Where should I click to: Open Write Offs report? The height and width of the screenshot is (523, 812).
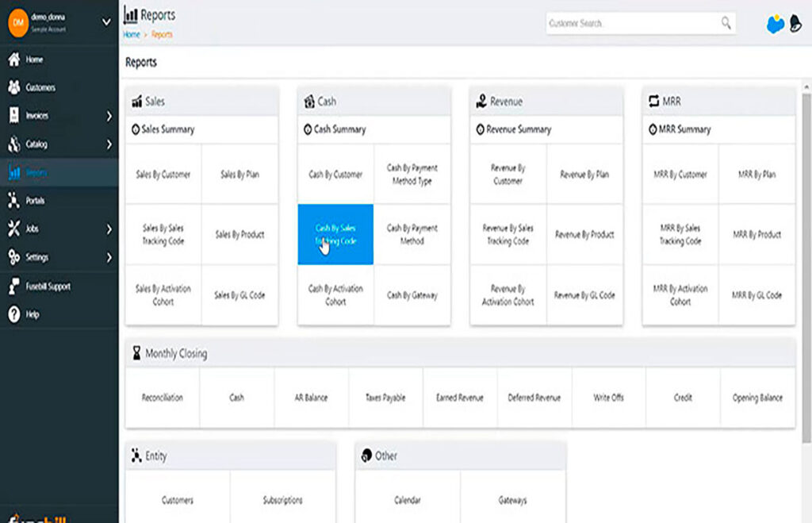(609, 398)
